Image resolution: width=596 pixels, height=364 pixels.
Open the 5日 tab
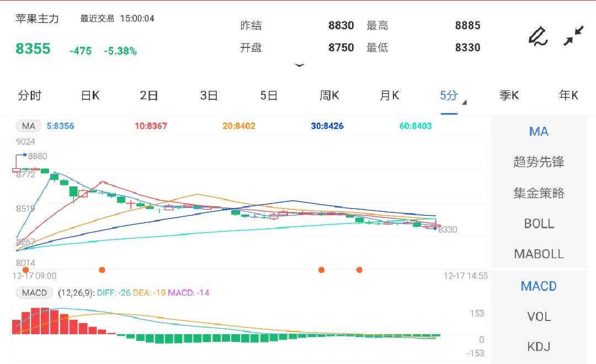(x=269, y=95)
